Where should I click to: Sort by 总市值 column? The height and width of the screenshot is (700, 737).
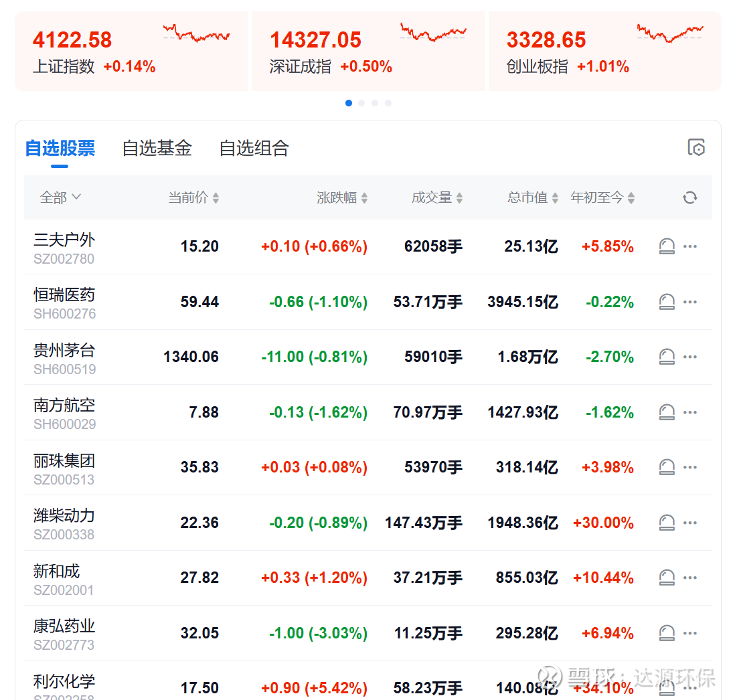click(533, 197)
